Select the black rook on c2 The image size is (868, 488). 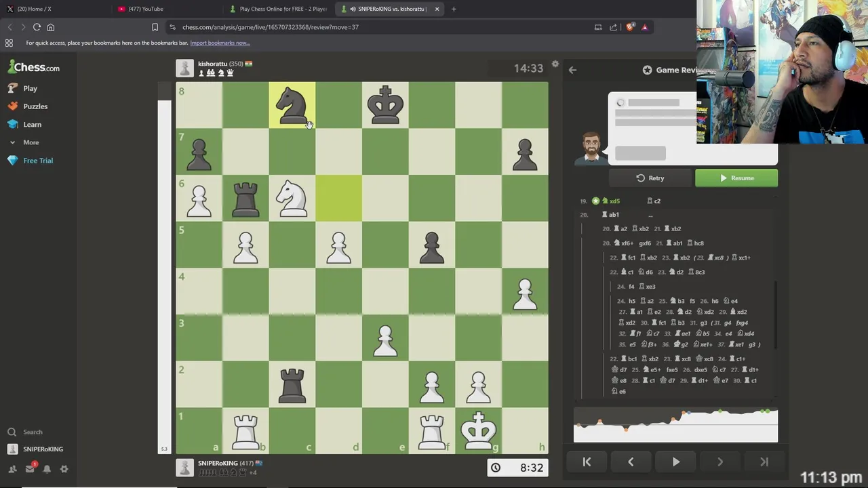click(292, 384)
